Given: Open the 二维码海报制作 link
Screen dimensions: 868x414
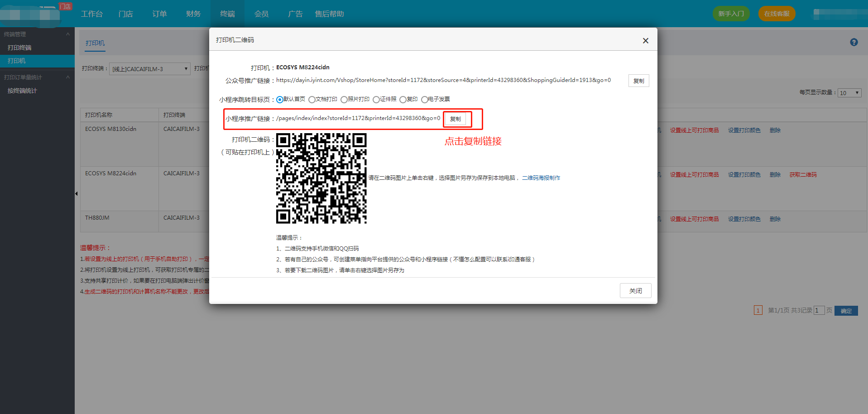Looking at the screenshot, I should coord(541,178).
